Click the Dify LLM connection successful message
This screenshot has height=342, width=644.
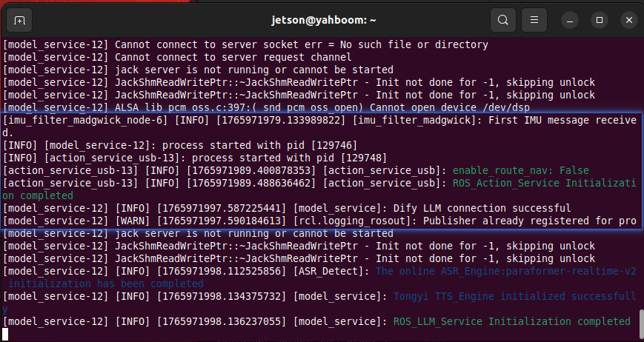coord(482,208)
